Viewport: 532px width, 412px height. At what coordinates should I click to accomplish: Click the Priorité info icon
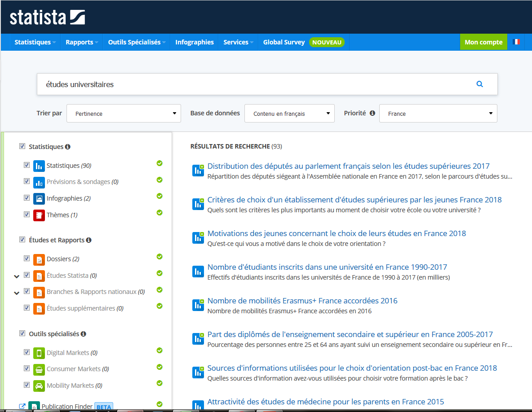(372, 113)
